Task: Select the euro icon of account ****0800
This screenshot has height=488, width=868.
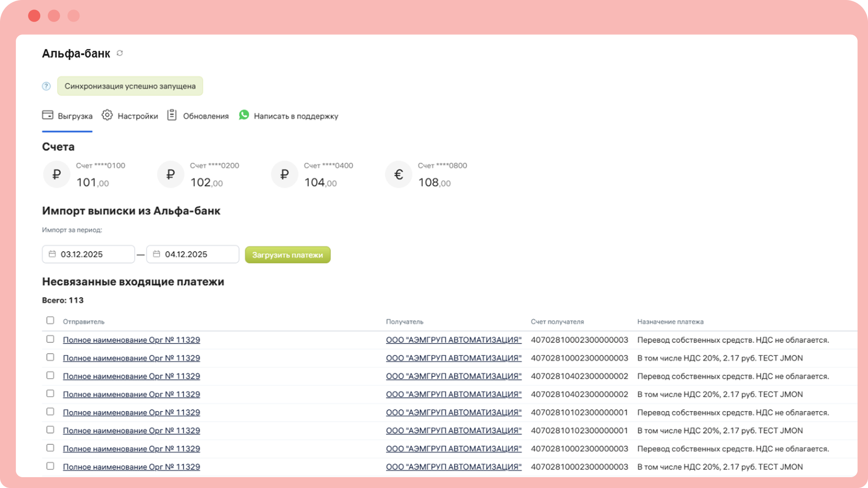Action: [398, 174]
